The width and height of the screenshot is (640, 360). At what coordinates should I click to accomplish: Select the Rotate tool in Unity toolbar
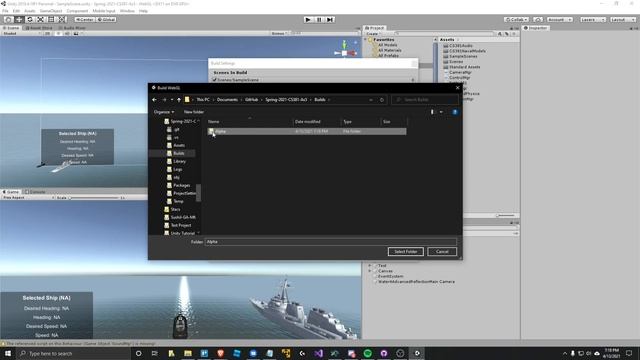pos(29,20)
